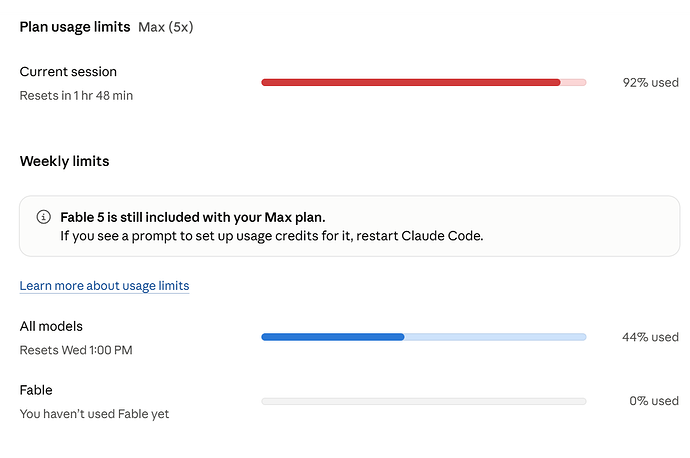Viewport: 690px width, 458px height.
Task: Click the Fable weekly limit label
Action: (x=36, y=390)
